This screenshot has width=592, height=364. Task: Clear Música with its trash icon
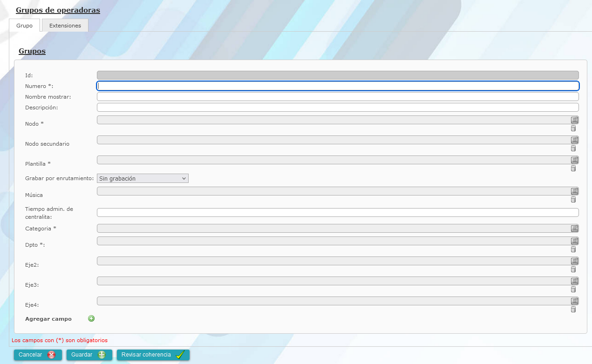[x=573, y=199]
